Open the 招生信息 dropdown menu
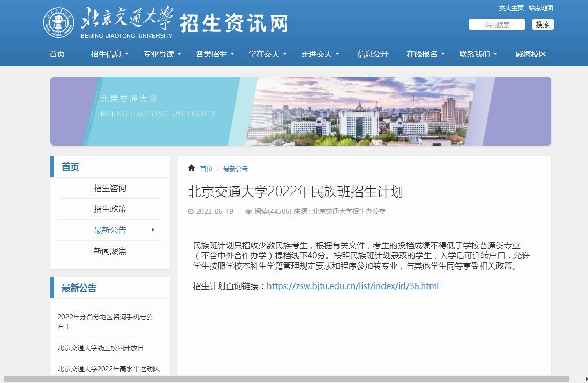The width and height of the screenshot is (588, 383). (x=109, y=54)
